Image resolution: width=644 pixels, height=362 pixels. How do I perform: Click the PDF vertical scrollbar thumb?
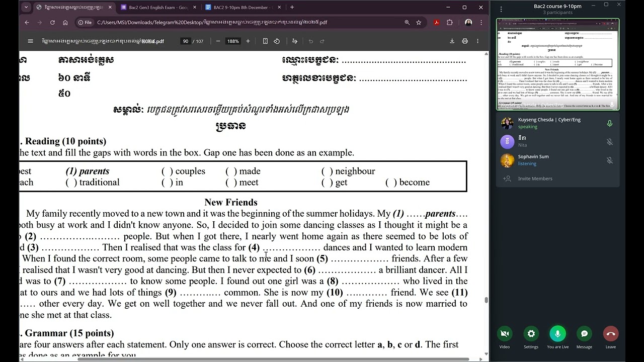486,300
